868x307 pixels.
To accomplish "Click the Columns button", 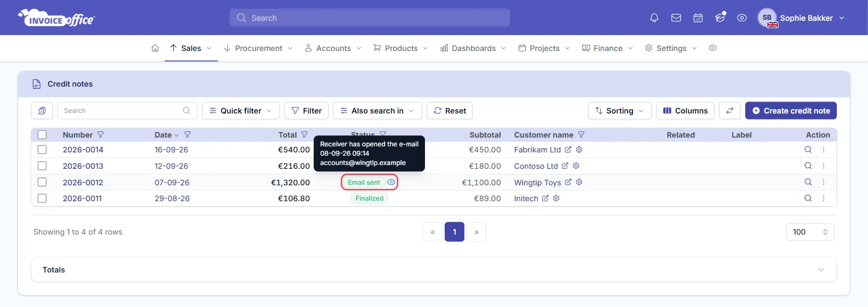I will pos(686,111).
